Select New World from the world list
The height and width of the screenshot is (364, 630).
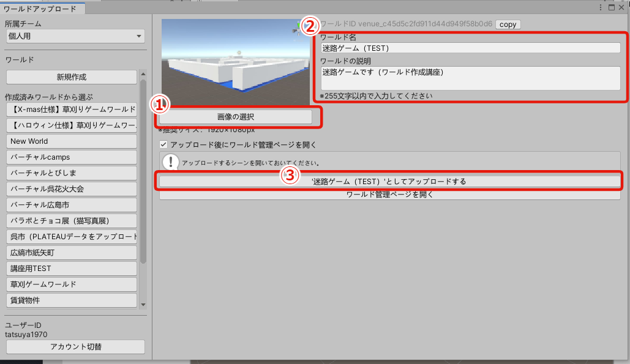pos(71,141)
